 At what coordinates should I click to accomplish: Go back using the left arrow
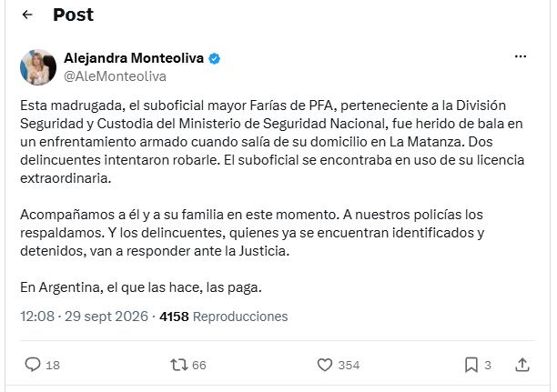coord(27,15)
